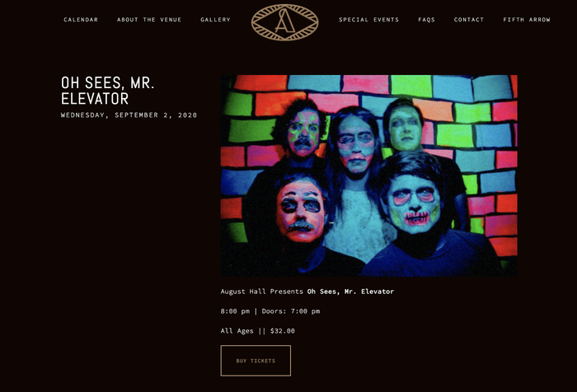Click the Doors: 7:00 pm text
577x392 pixels.
point(291,311)
